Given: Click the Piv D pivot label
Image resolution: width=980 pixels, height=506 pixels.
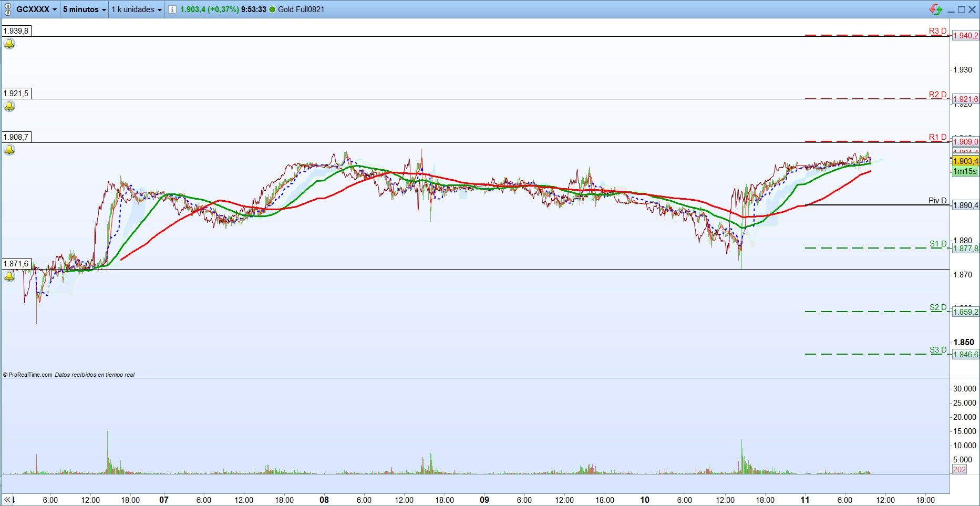Looking at the screenshot, I should coord(937,201).
